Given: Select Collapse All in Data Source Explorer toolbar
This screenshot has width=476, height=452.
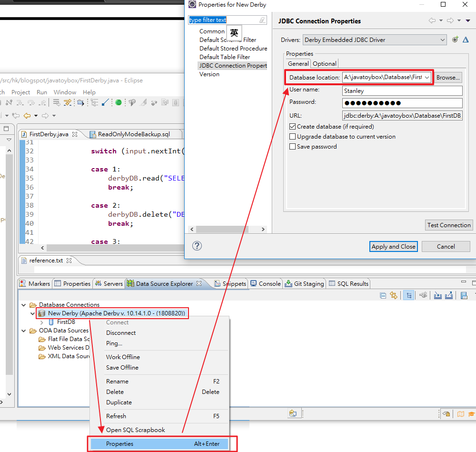Looking at the screenshot, I should tap(383, 295).
